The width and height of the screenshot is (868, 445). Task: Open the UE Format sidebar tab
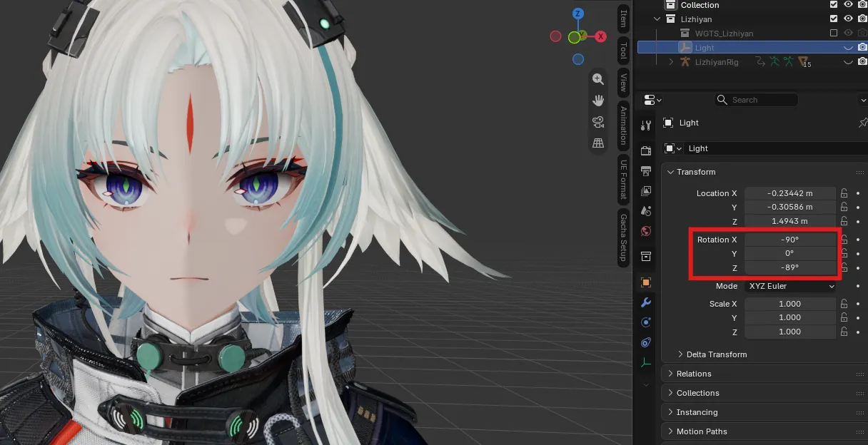point(623,179)
